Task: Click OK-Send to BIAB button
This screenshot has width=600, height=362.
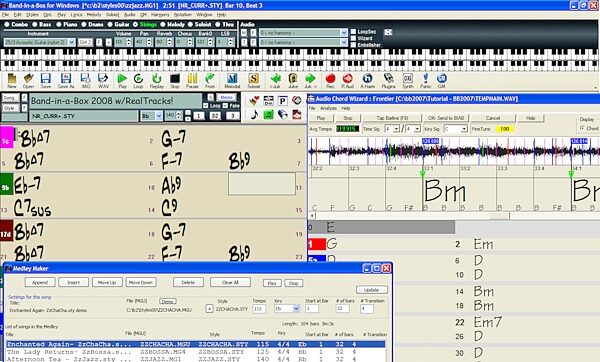Action: point(446,118)
